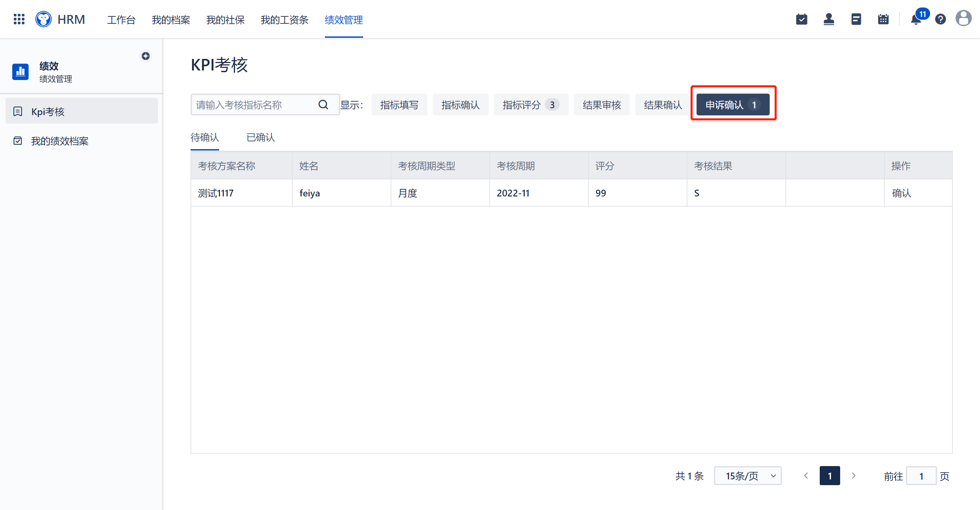Open the app grid launcher icon
Image resolution: width=980 pixels, height=510 pixels.
click(x=19, y=19)
